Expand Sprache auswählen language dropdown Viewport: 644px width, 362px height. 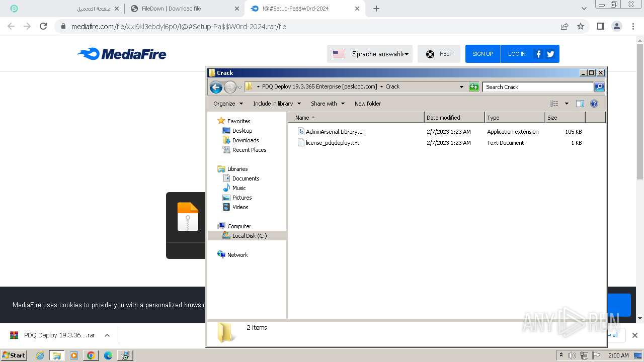(x=370, y=54)
